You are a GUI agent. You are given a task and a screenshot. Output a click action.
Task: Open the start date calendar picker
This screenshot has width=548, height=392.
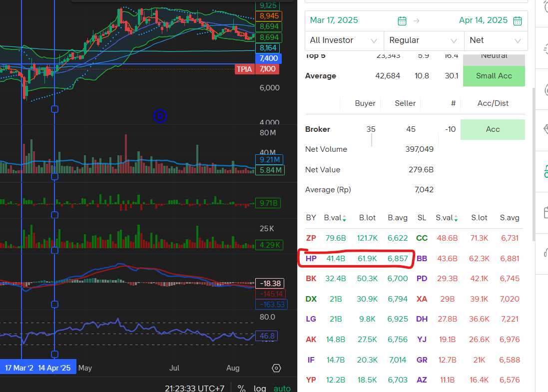click(402, 20)
